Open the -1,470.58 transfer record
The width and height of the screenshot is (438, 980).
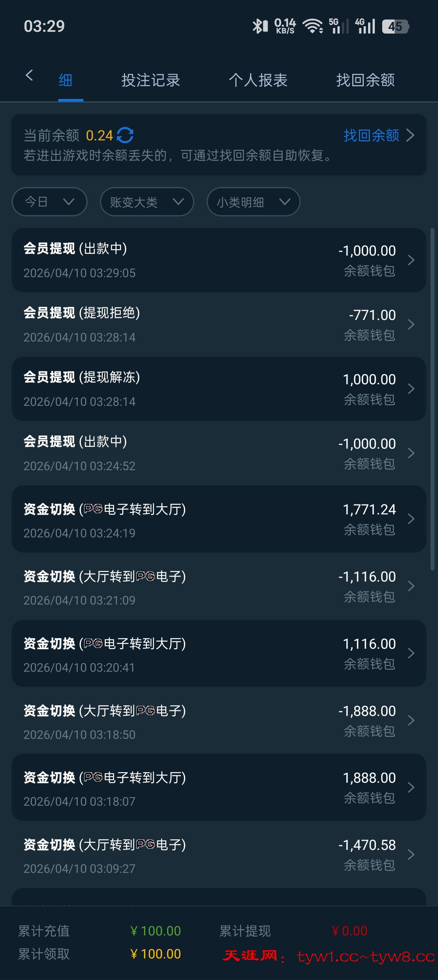pos(219,855)
